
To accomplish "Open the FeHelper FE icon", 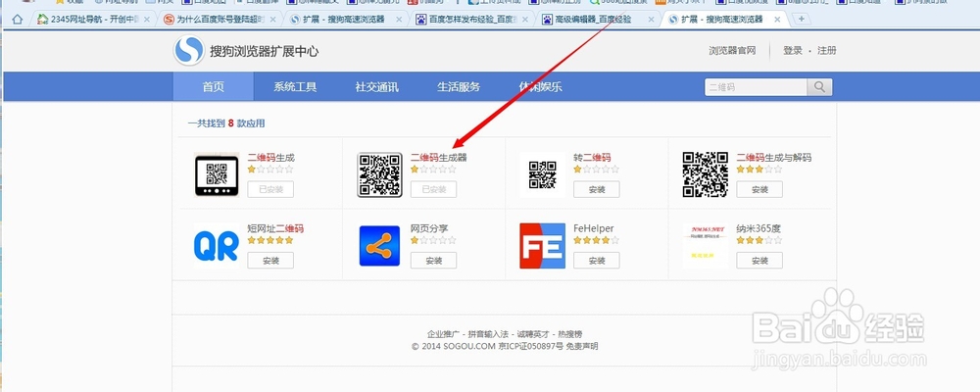I will [543, 246].
